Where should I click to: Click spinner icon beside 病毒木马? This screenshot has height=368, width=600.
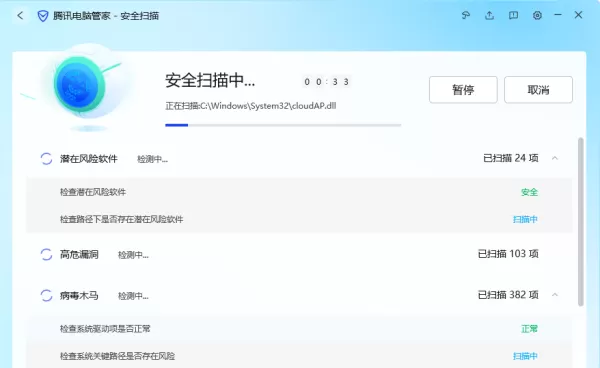[x=46, y=295]
